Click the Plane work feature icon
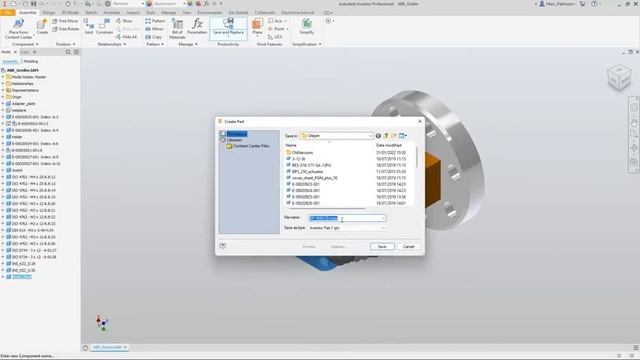 tap(257, 24)
